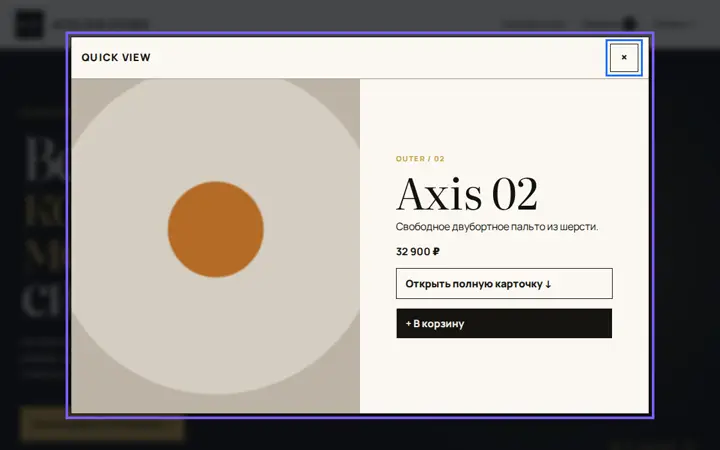The image size is (720, 450).
Task: Click the wool coat description text
Action: (497, 227)
